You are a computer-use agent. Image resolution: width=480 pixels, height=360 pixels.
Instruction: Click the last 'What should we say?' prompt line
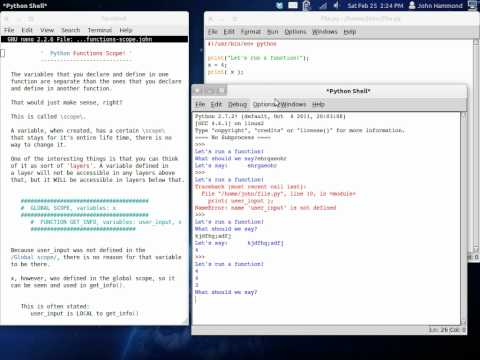226,292
